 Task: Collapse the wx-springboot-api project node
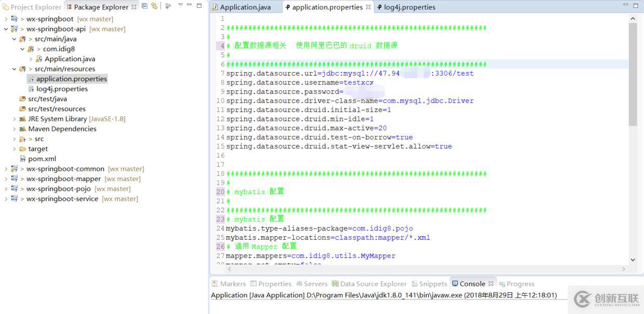pos(6,29)
